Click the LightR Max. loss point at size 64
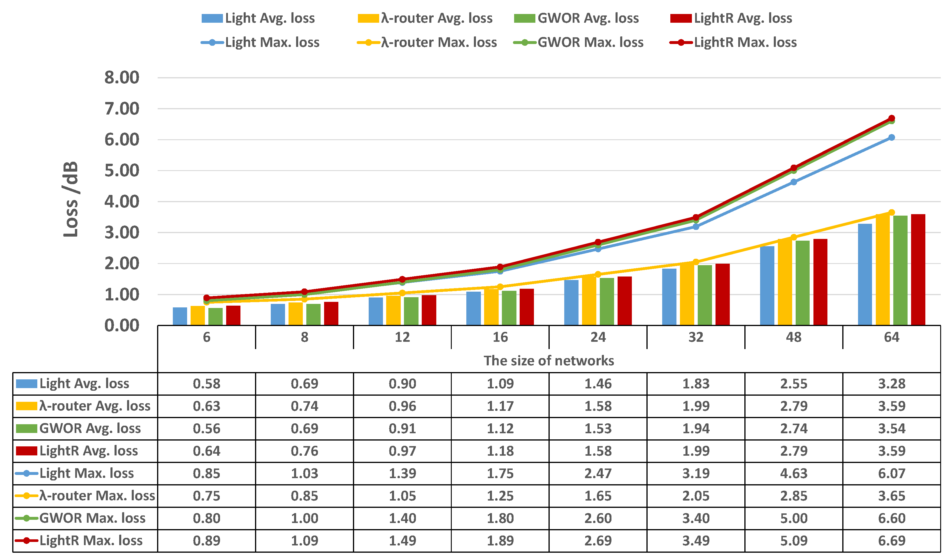 (891, 118)
